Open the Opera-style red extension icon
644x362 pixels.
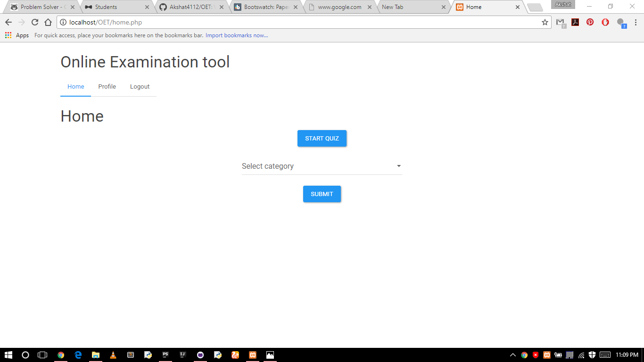(x=605, y=22)
